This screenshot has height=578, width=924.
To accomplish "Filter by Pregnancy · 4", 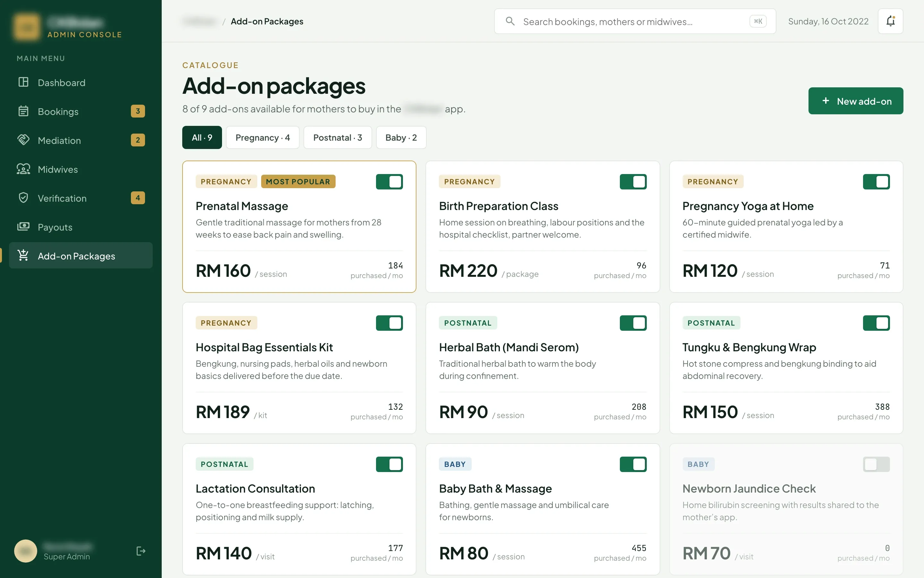I will (263, 137).
